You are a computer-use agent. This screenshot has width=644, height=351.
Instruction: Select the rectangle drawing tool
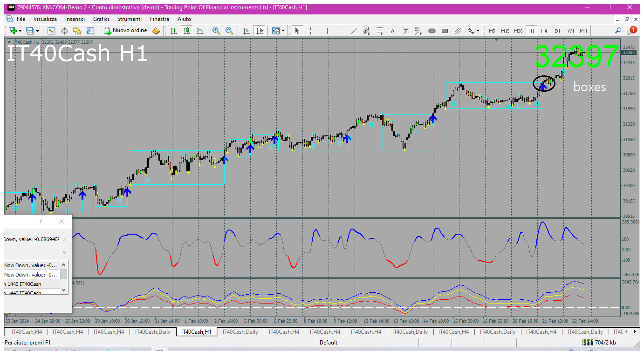tap(445, 31)
